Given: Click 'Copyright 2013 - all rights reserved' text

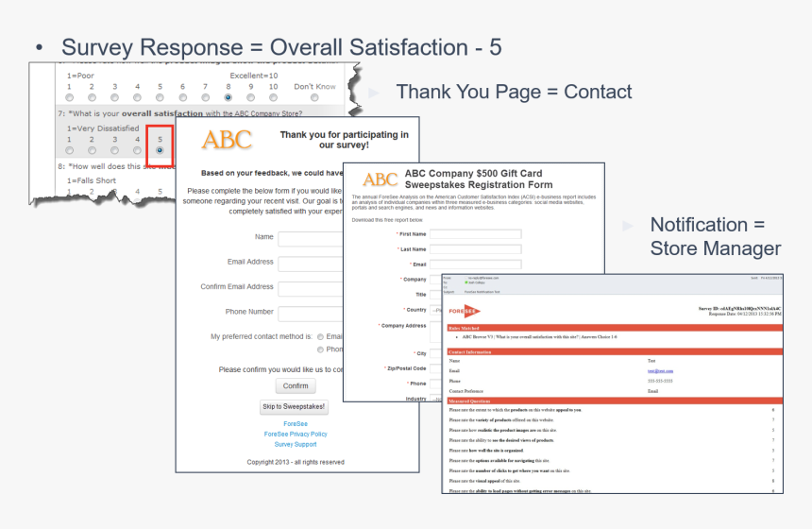Looking at the screenshot, I should tap(296, 462).
